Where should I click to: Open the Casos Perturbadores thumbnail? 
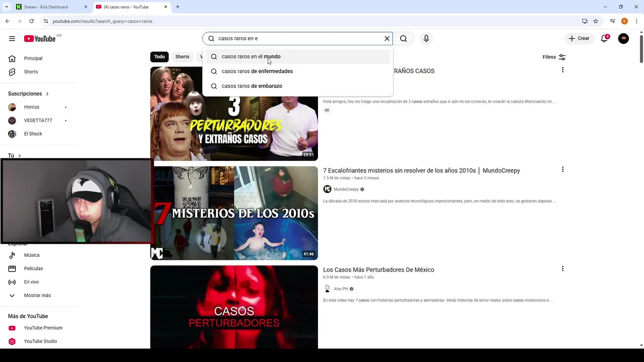pyautogui.click(x=234, y=307)
